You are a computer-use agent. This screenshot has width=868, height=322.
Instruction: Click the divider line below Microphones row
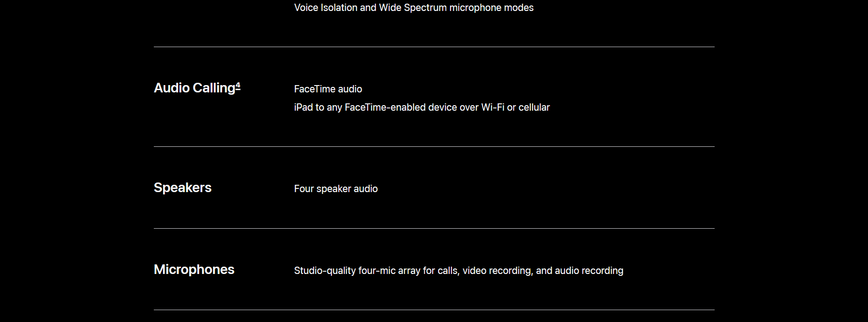[434, 310]
